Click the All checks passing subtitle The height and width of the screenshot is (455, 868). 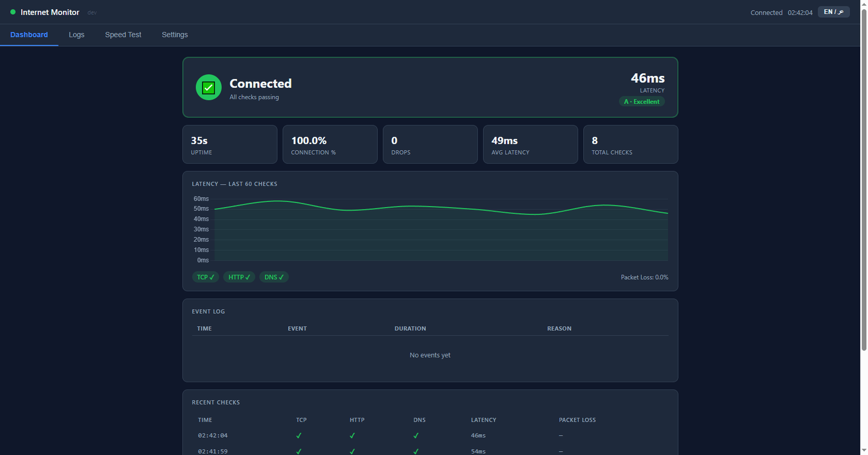click(254, 97)
